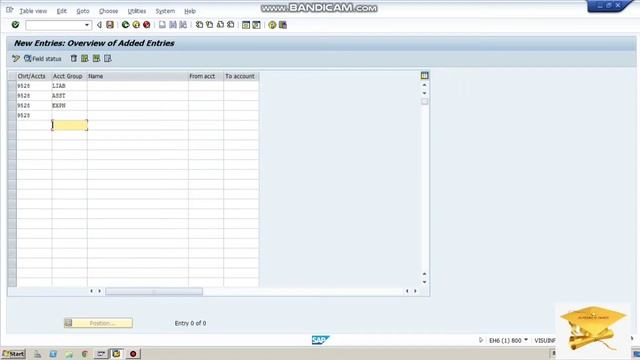Click the Print icon in standard toolbar
Screen dimensions: 640x360
point(162,25)
